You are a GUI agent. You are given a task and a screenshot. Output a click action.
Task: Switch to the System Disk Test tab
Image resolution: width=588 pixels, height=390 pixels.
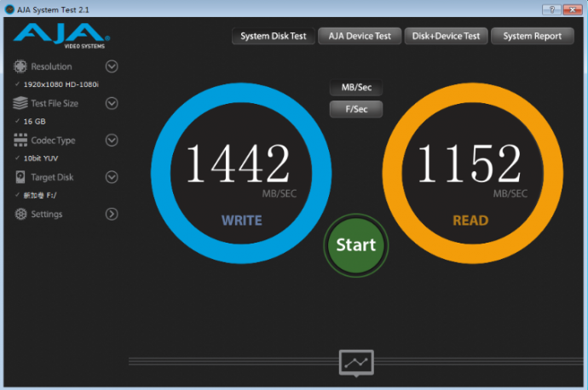[273, 36]
